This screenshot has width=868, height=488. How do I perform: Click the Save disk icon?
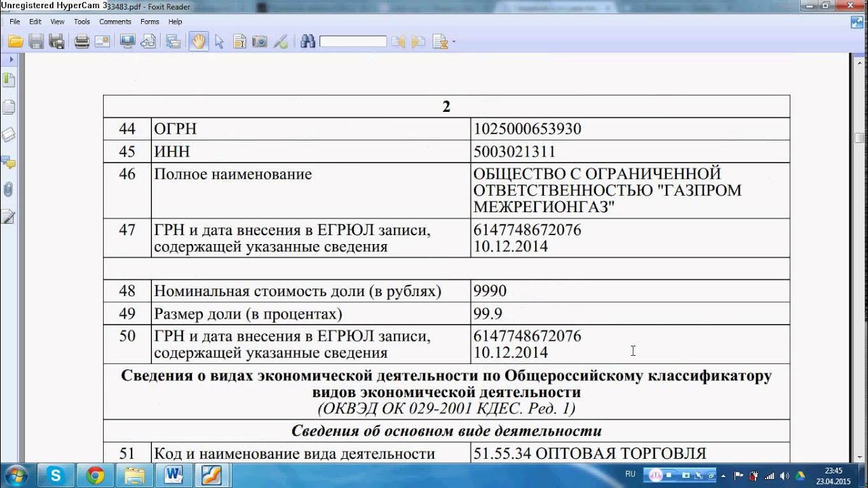[36, 42]
